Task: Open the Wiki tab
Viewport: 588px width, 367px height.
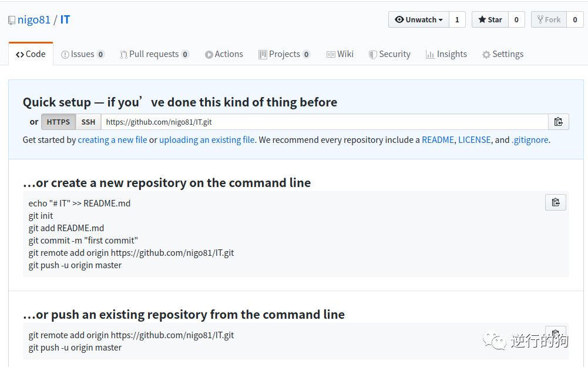Action: point(340,54)
